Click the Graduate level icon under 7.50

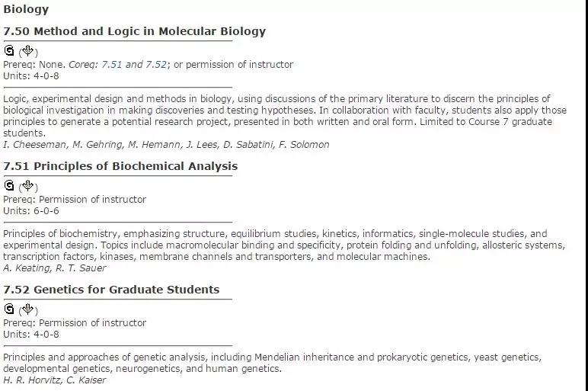coord(9,50)
